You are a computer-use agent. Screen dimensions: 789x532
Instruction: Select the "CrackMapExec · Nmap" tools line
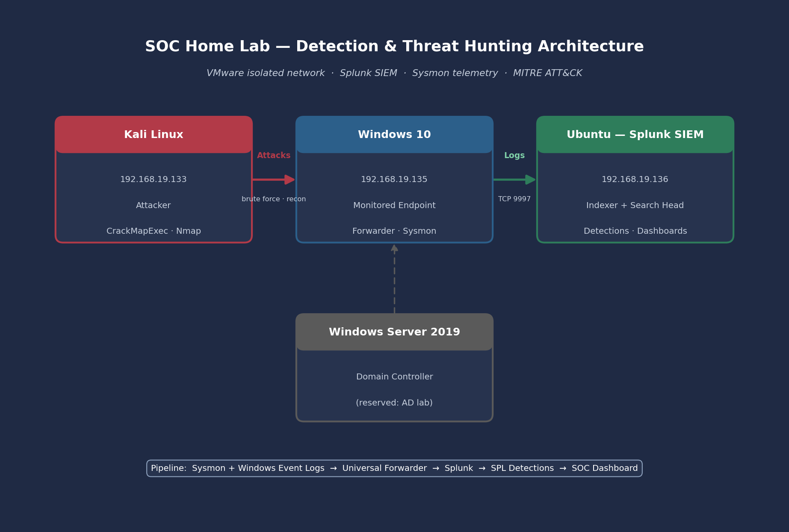coord(154,231)
